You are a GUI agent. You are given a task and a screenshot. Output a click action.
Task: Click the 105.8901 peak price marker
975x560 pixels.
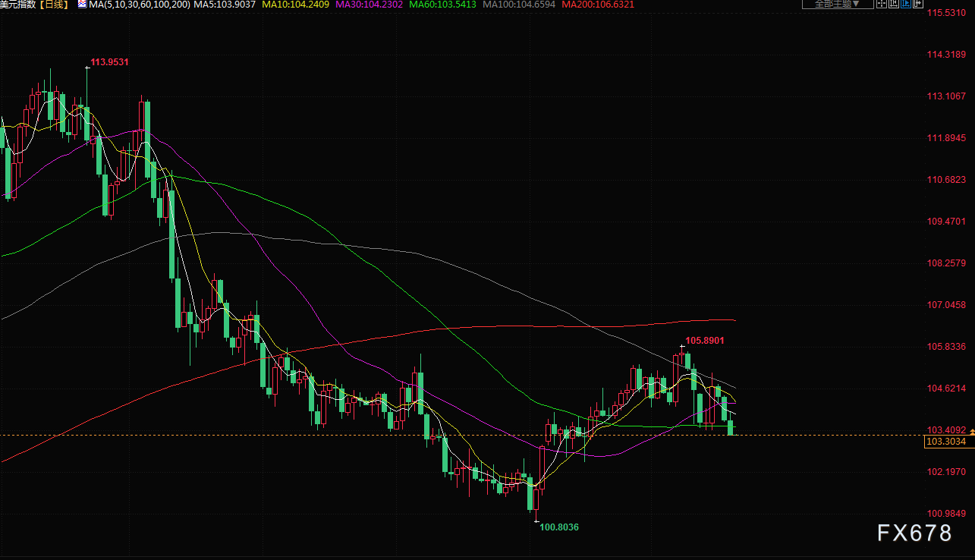click(x=705, y=341)
